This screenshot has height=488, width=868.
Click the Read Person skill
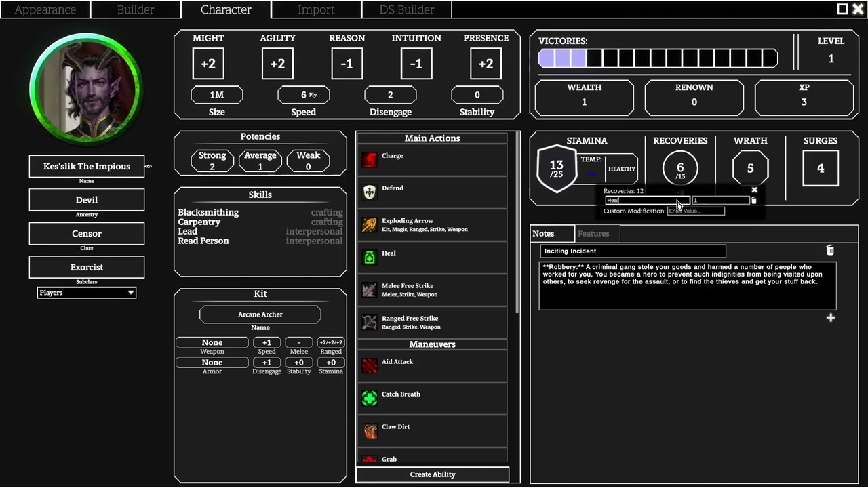tap(203, 241)
